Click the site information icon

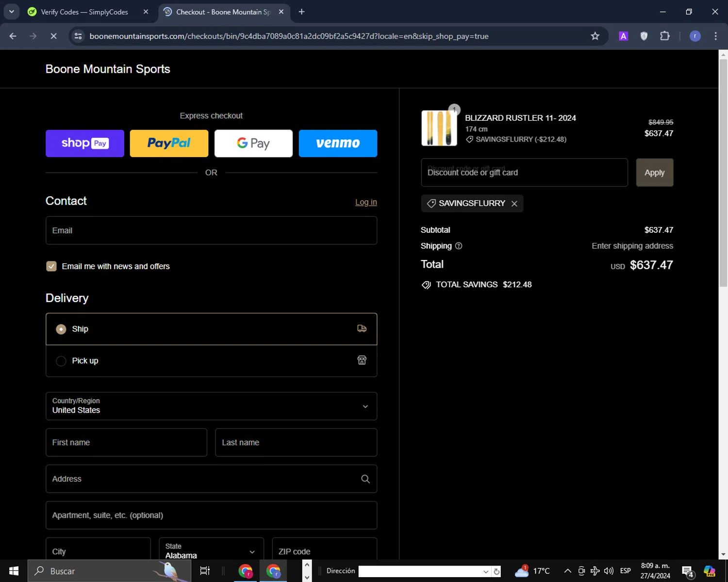(x=78, y=36)
